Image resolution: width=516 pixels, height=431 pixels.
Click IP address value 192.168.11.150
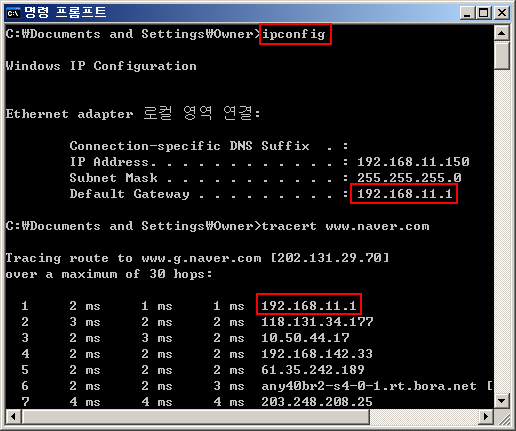pyautogui.click(x=413, y=162)
